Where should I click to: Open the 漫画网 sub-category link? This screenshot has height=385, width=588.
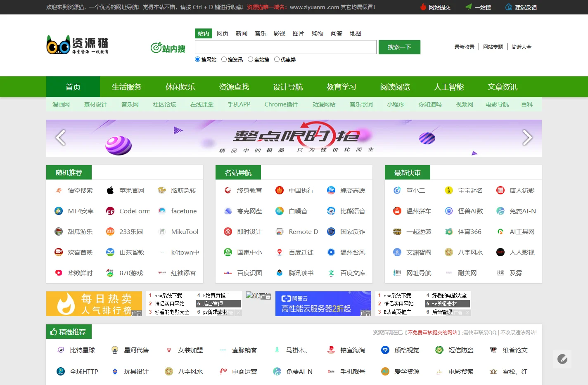pyautogui.click(x=61, y=104)
